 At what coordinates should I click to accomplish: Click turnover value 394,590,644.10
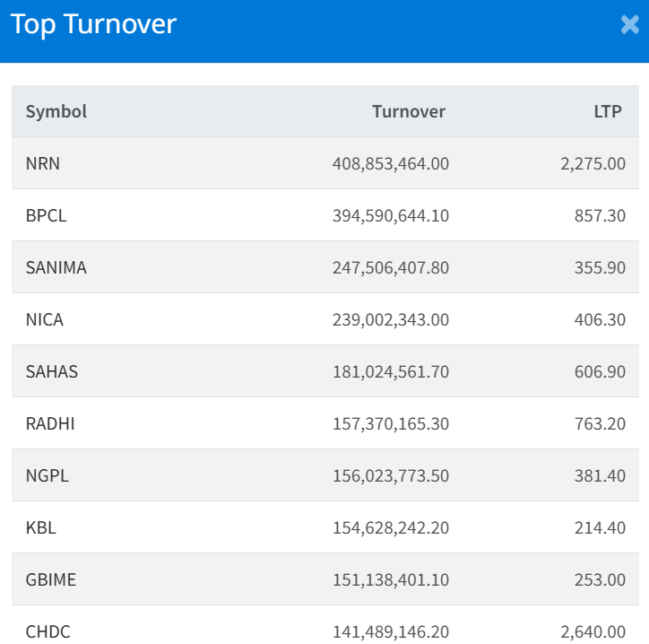(391, 216)
